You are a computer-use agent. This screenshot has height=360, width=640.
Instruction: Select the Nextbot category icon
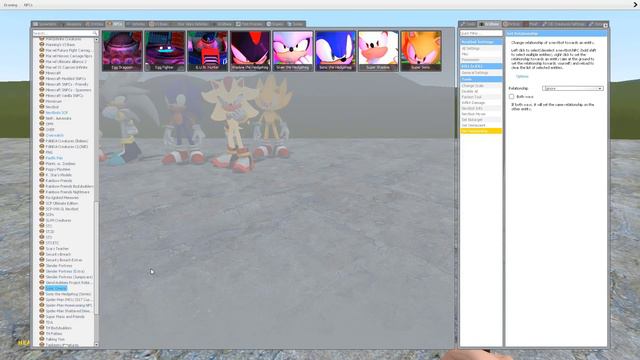42,107
